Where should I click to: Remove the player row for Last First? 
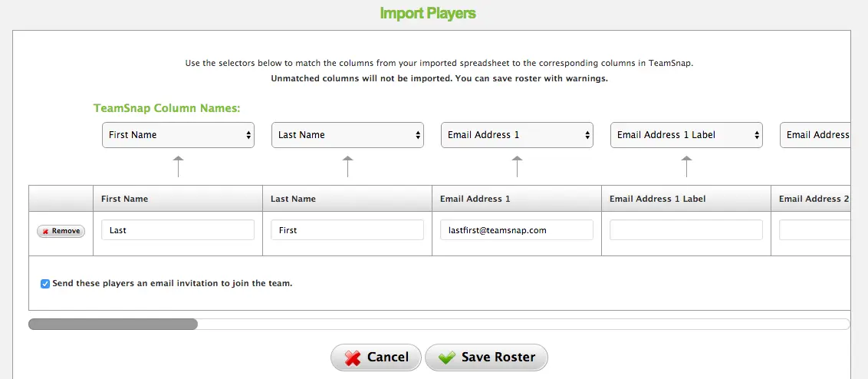pyautogui.click(x=61, y=231)
